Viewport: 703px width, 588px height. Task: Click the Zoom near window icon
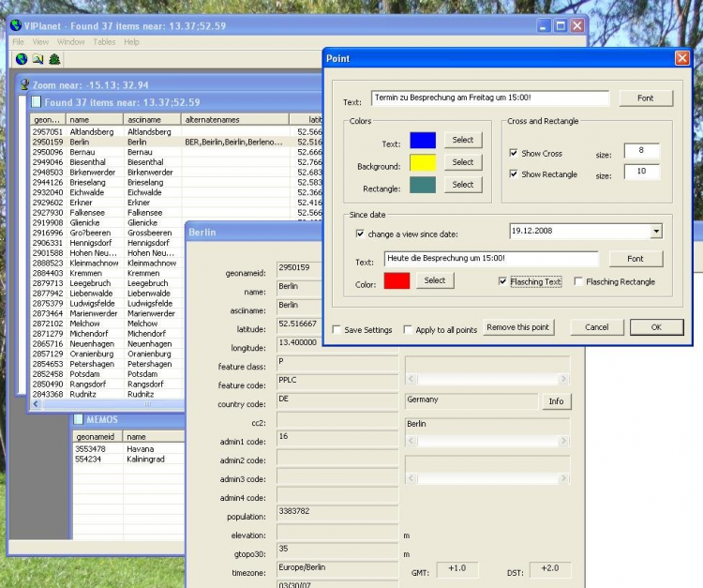point(25,84)
